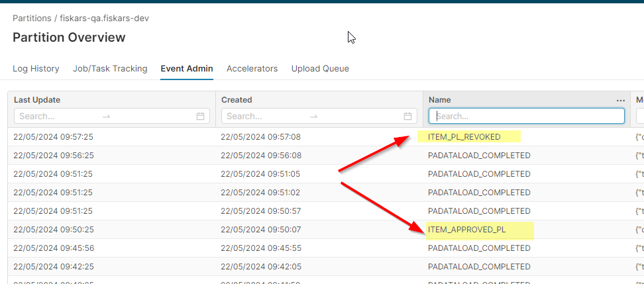This screenshot has width=644, height=284.
Task: Click the Name column header
Action: pos(440,100)
